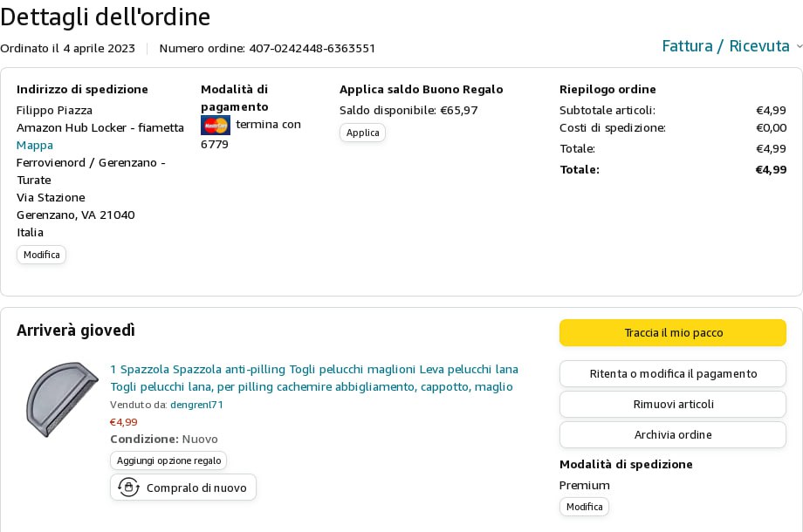The height and width of the screenshot is (532, 803).
Task: Click the Aggiungi opzione regalo button
Action: click(168, 460)
